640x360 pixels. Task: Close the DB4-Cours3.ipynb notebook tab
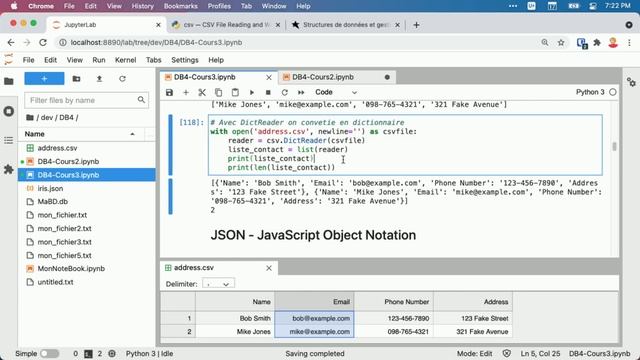click(269, 77)
